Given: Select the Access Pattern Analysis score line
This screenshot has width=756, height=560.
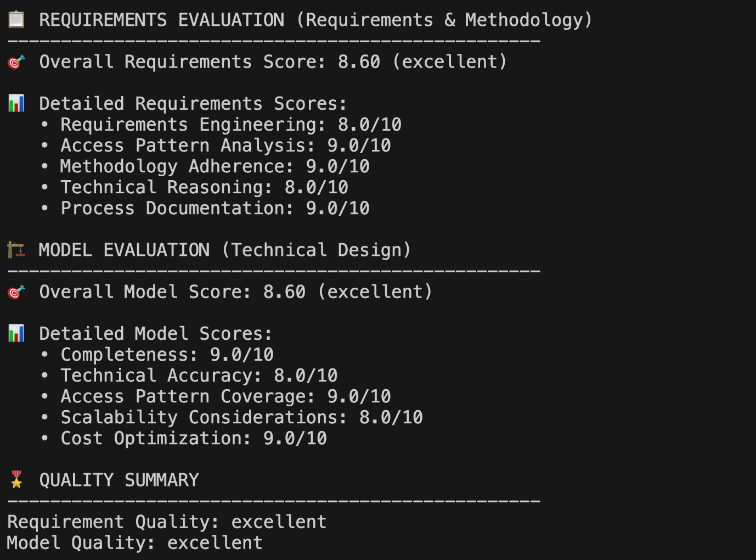Looking at the screenshot, I should pos(225,145).
